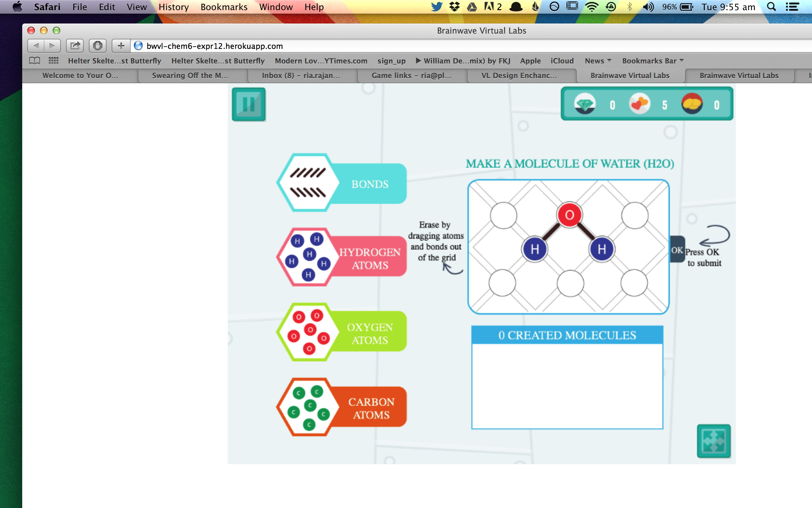Image resolution: width=812 pixels, height=508 pixels.
Task: Open the William De...mix) by FKJ bookmark
Action: tap(463, 61)
